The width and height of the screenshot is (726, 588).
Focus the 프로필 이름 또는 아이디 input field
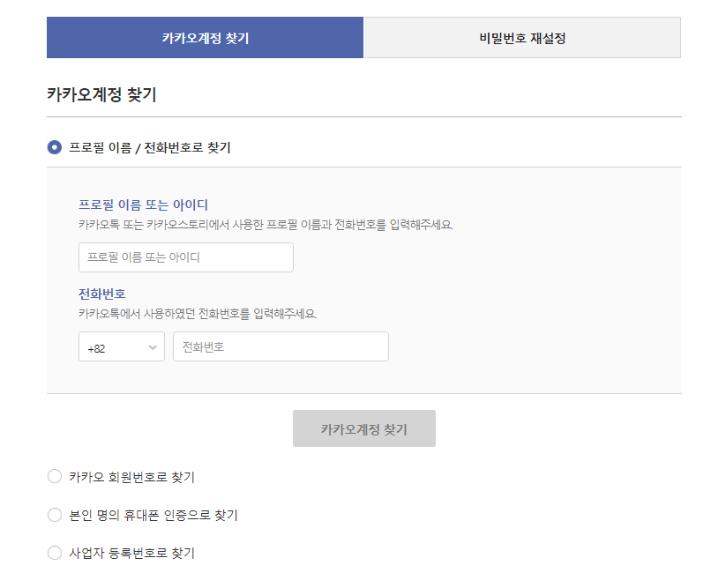coord(185,257)
